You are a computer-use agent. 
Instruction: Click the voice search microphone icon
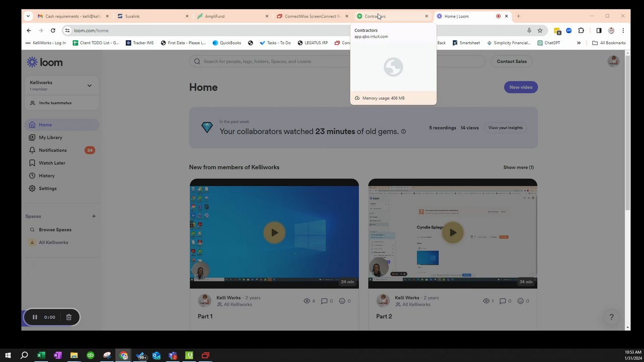[529, 30]
